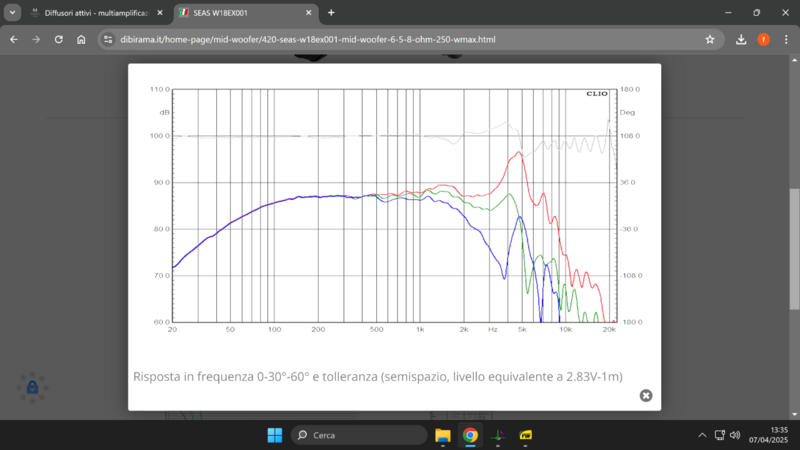The width and height of the screenshot is (800, 450).
Task: Go back to the previous page
Action: pyautogui.click(x=14, y=39)
